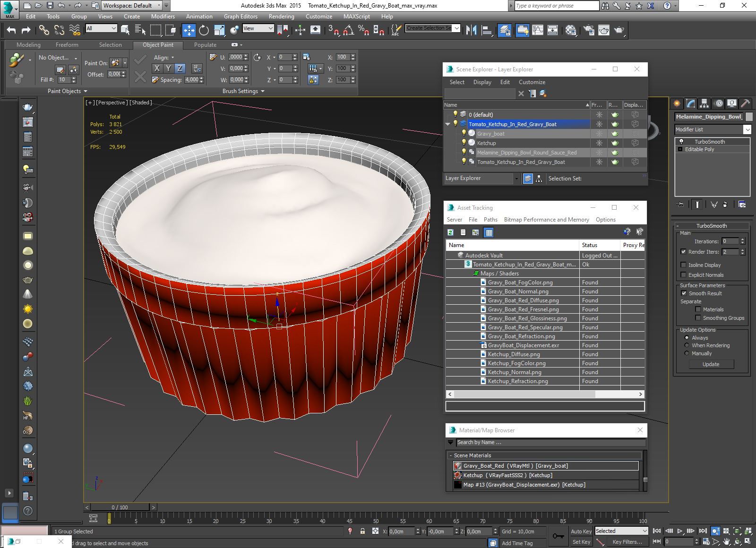Expand the Paint Objects panel arrow
This screenshot has height=548, width=756.
(86, 91)
